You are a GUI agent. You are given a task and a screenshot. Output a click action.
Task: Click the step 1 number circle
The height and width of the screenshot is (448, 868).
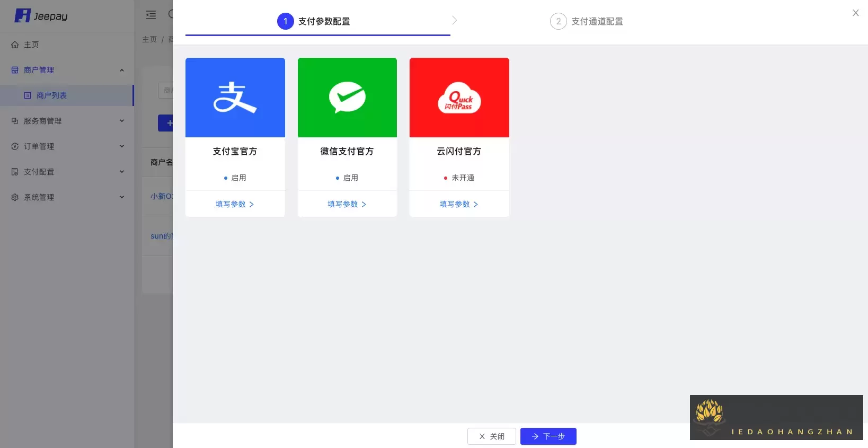(x=286, y=21)
